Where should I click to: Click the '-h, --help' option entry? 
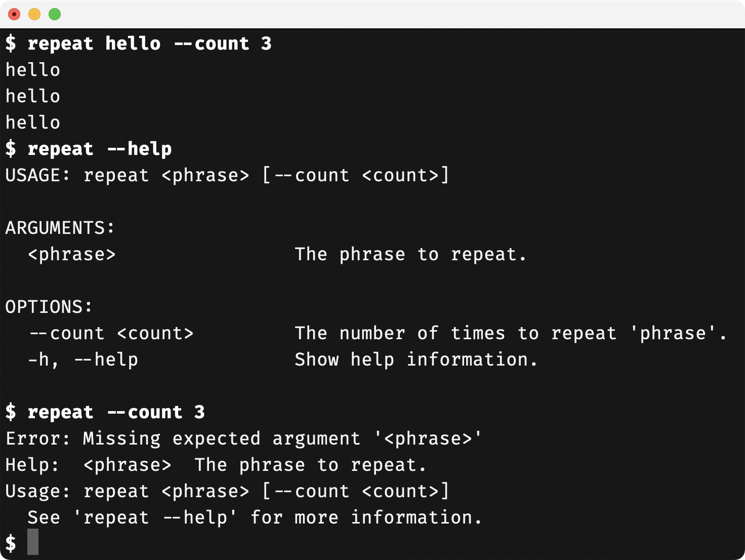83,359
